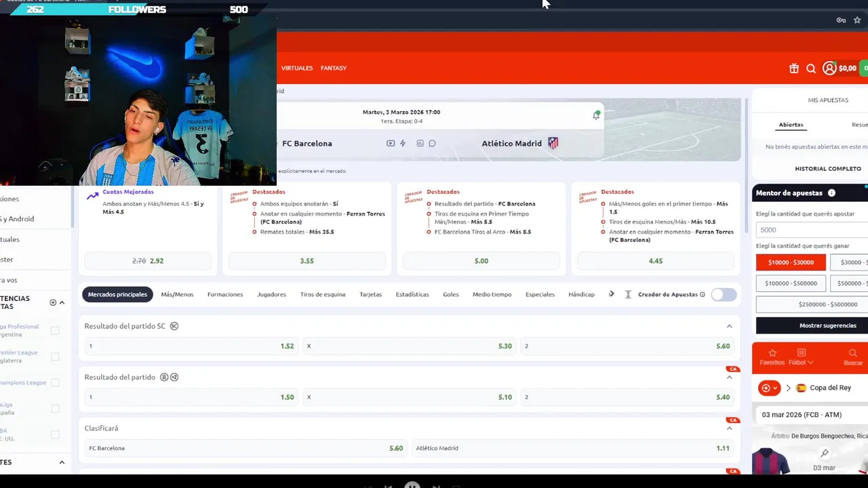Click the +2 badge next to Resultado del partido
Screen dimensions: 868x488
point(174,377)
